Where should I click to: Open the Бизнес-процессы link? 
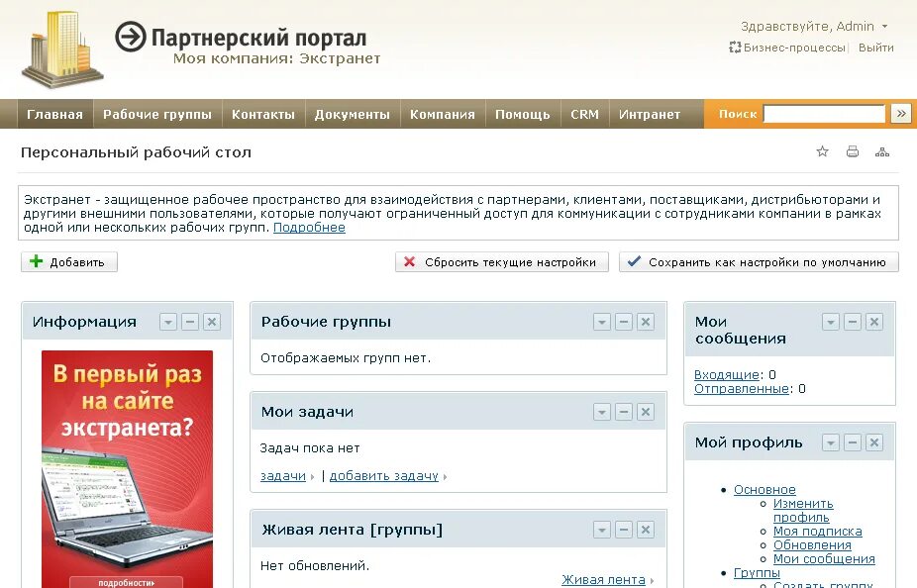click(x=794, y=48)
